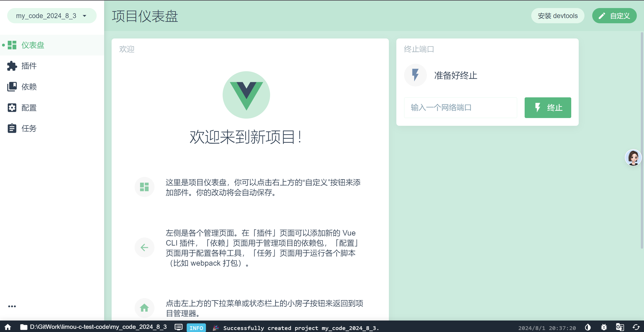Screen dimensions: 644x332
Task: Click the 安装 devtools button
Action: point(557,16)
